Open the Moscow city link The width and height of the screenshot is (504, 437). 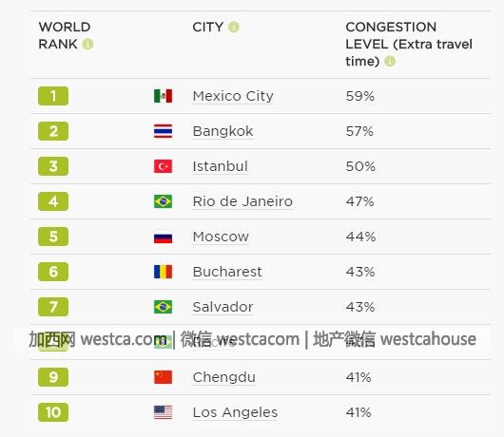221,237
